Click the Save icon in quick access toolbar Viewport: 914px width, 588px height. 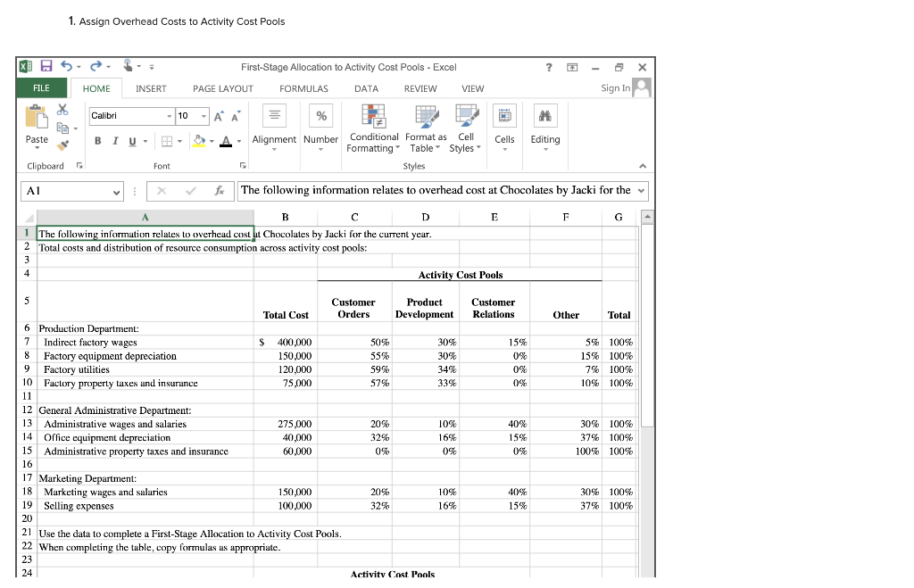46,66
